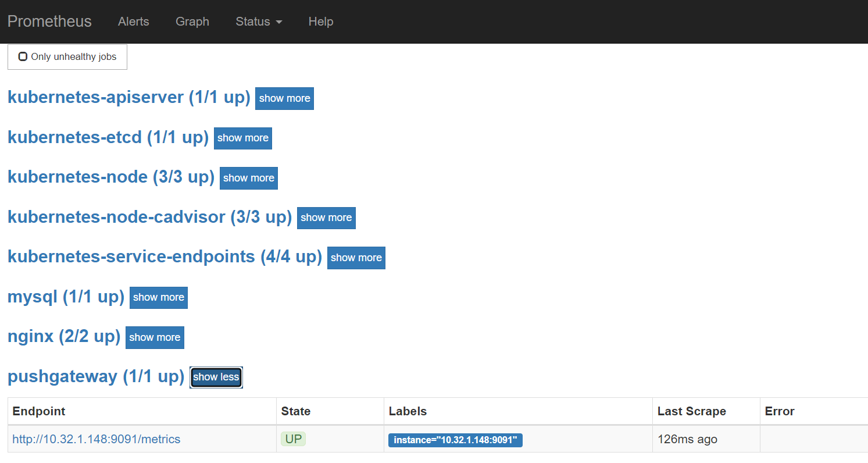Click the kubernetes-node (3/3 up) heading
Image resolution: width=868 pixels, height=463 pixels.
111,177
